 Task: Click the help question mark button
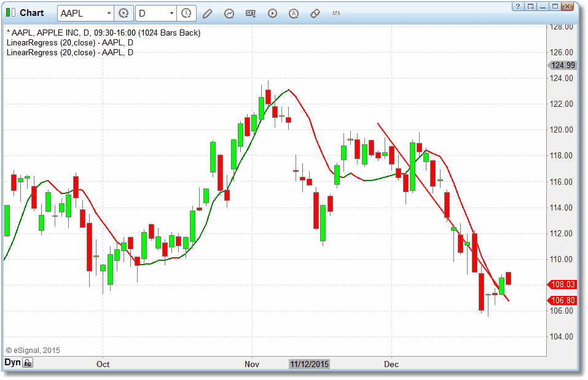point(518,6)
